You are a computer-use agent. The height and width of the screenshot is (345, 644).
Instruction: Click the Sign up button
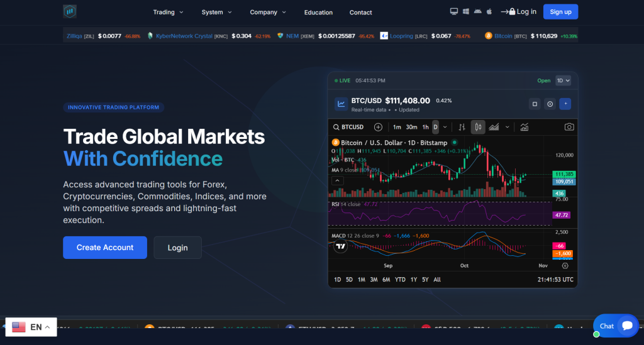click(560, 12)
